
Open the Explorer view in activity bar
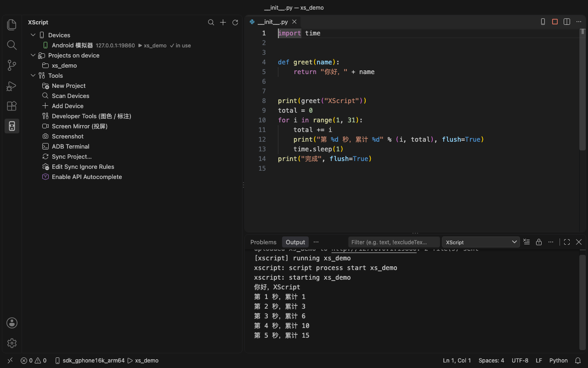coord(12,25)
